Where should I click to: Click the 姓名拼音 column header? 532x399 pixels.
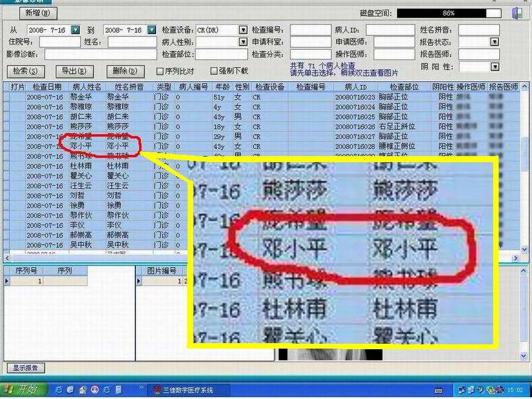[x=129, y=87]
